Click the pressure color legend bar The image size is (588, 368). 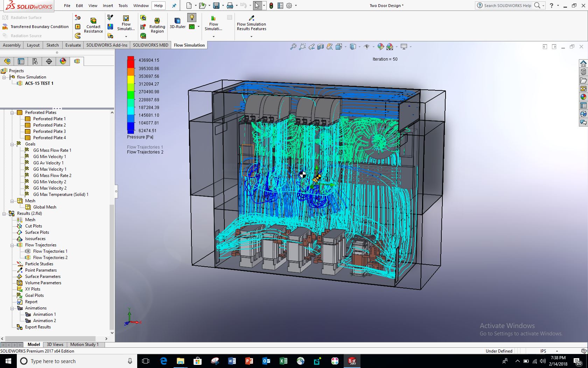(x=131, y=95)
